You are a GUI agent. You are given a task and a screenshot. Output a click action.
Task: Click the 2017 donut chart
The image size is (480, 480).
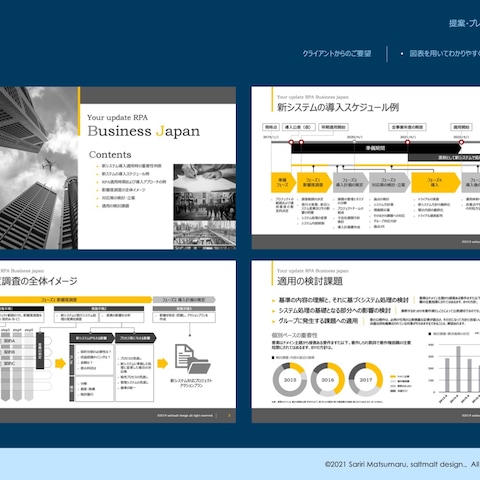[x=366, y=380]
